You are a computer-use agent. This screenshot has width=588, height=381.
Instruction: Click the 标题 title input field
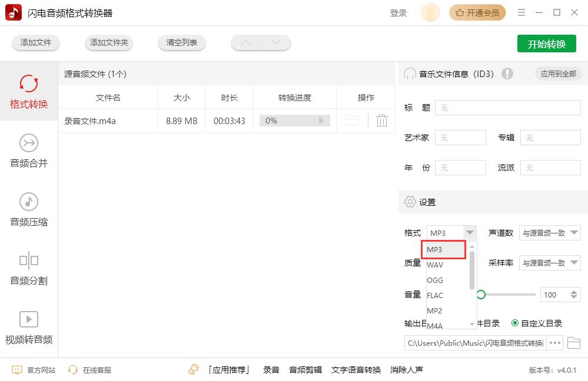(x=507, y=108)
